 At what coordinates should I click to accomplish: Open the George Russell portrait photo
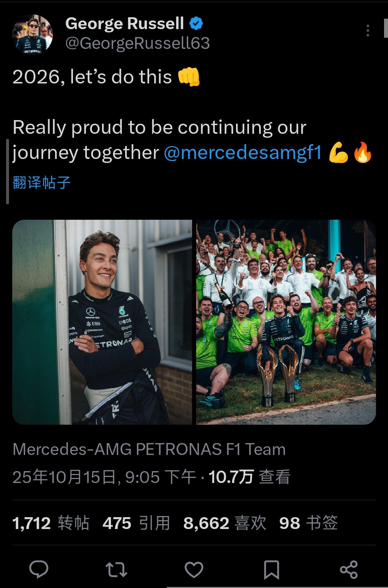point(102,322)
